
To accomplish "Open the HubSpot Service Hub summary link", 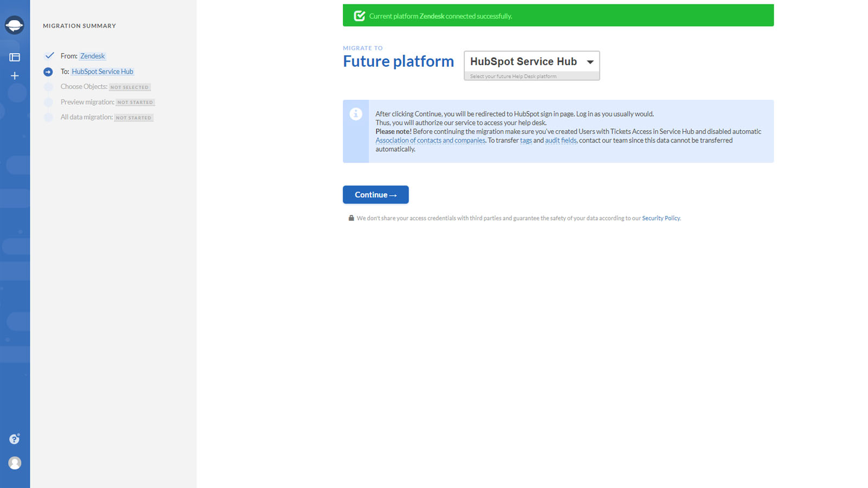I will 103,72.
